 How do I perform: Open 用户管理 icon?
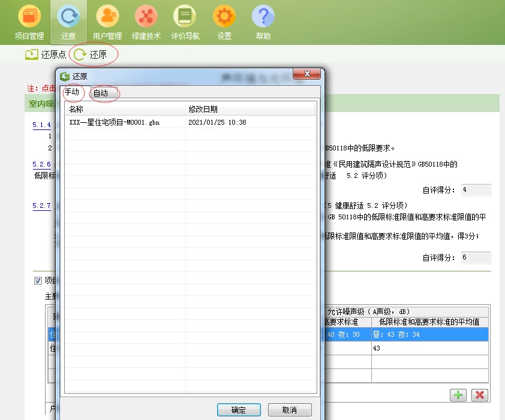tap(107, 22)
